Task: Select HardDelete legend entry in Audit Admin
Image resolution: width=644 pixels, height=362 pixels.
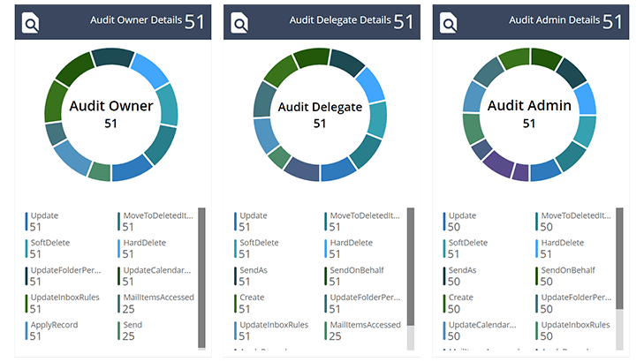Action: (562, 248)
